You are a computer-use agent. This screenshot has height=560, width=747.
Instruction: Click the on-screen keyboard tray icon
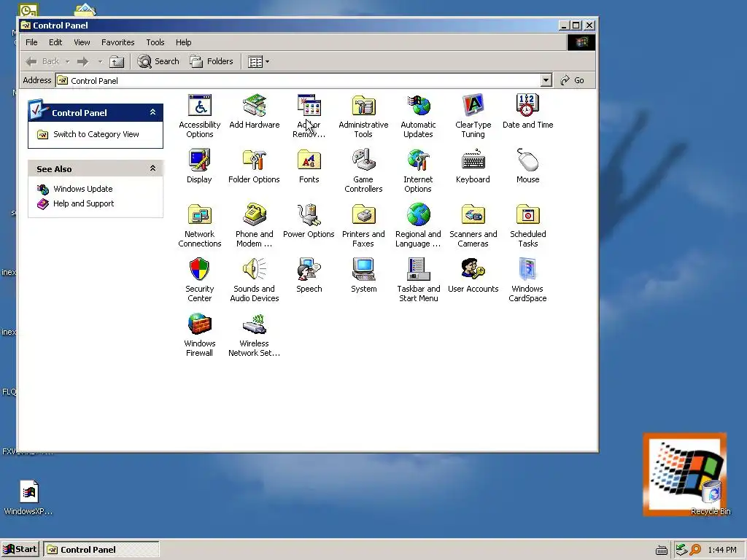661,551
